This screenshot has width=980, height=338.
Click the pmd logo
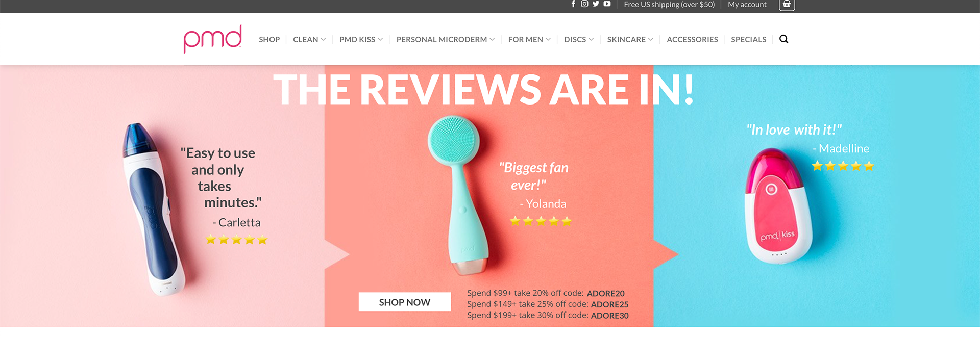pos(212,39)
